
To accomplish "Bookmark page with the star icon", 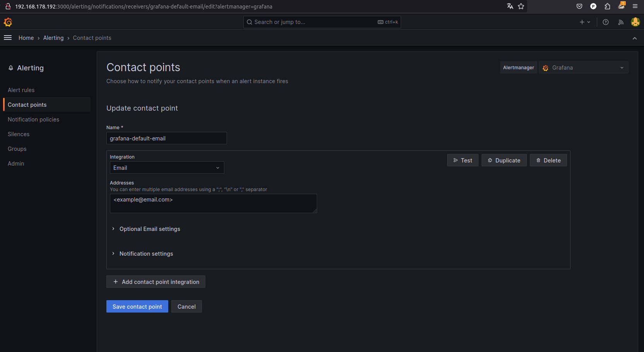I will tap(521, 6).
